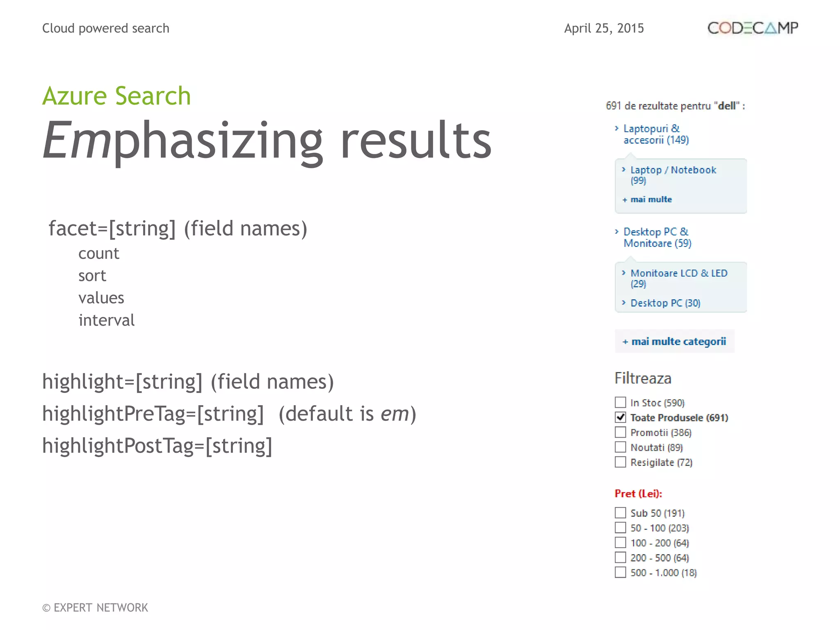Select the Resigilate (72) checkbox
Viewport: 840px width, 630px height.
pos(621,462)
